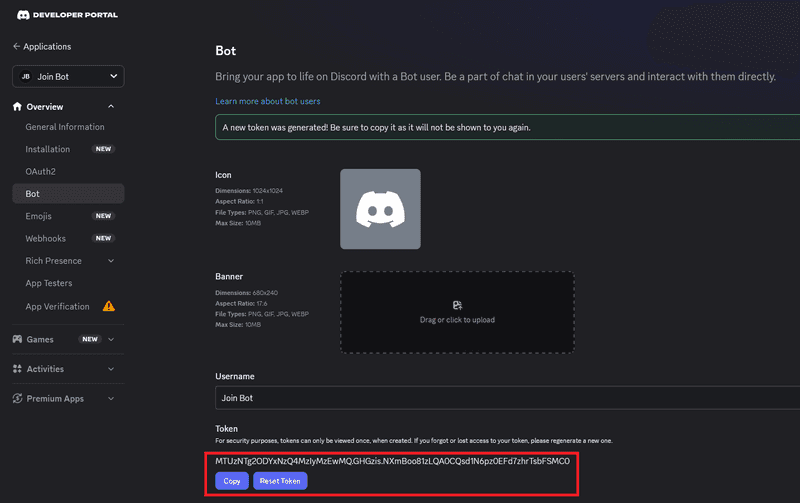Click the NEW badge next to Webhooks
Viewport: 800px width, 503px height.
(x=104, y=238)
